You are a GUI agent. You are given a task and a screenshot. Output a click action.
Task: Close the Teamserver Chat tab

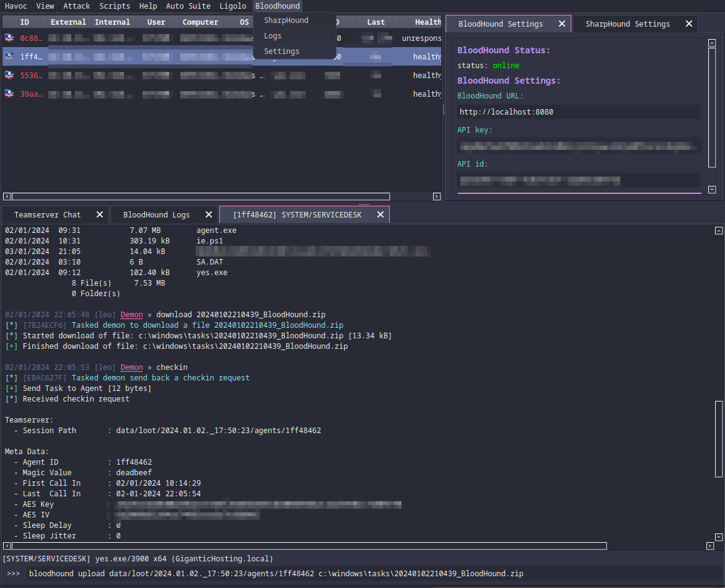[x=99, y=214]
